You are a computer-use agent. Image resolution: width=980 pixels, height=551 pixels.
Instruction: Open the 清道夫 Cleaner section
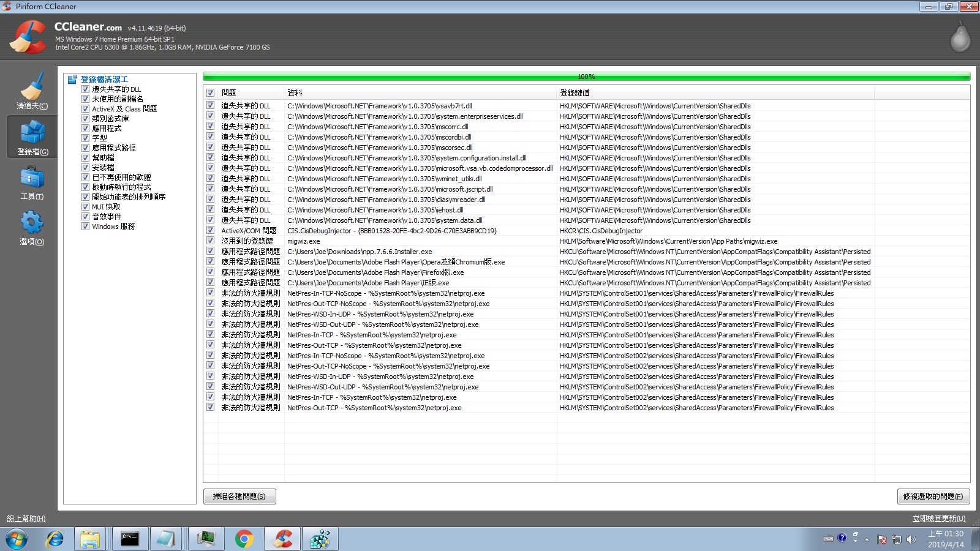pyautogui.click(x=32, y=90)
